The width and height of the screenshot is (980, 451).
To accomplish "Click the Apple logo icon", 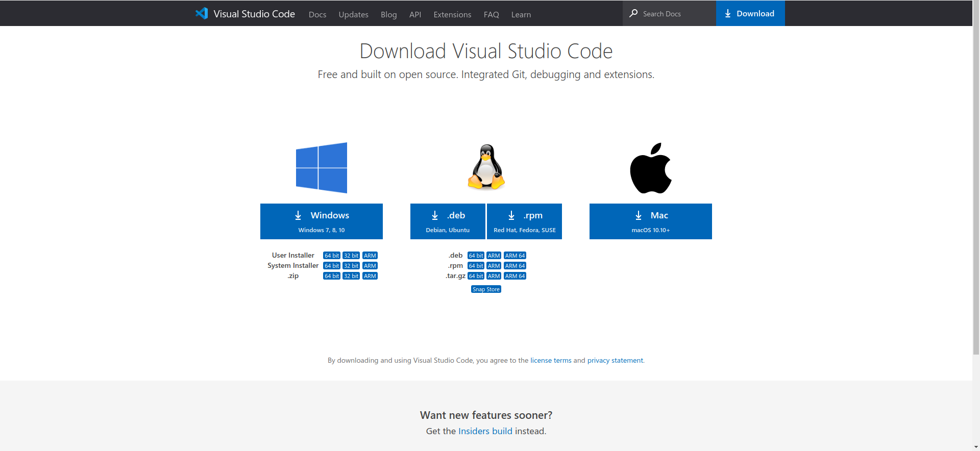I will (650, 168).
